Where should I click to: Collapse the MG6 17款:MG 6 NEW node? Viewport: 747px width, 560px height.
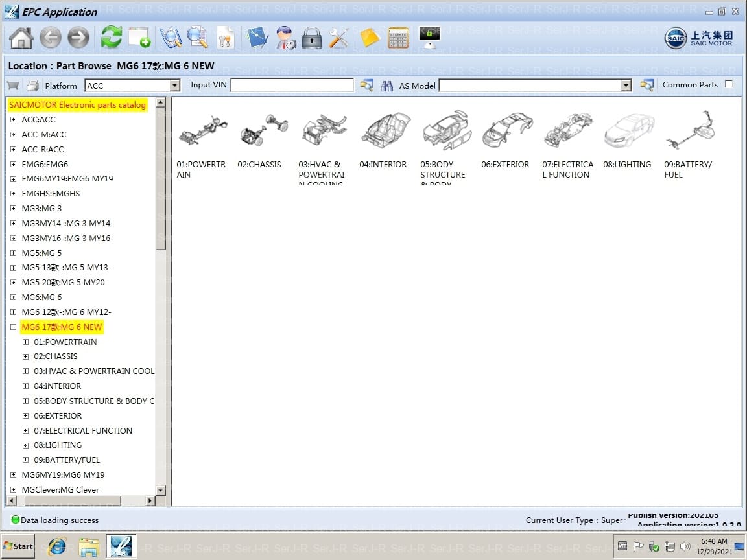click(14, 327)
